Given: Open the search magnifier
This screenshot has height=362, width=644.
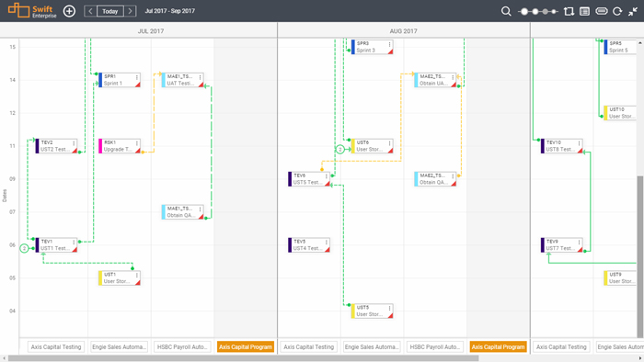Looking at the screenshot, I should click(x=506, y=11).
